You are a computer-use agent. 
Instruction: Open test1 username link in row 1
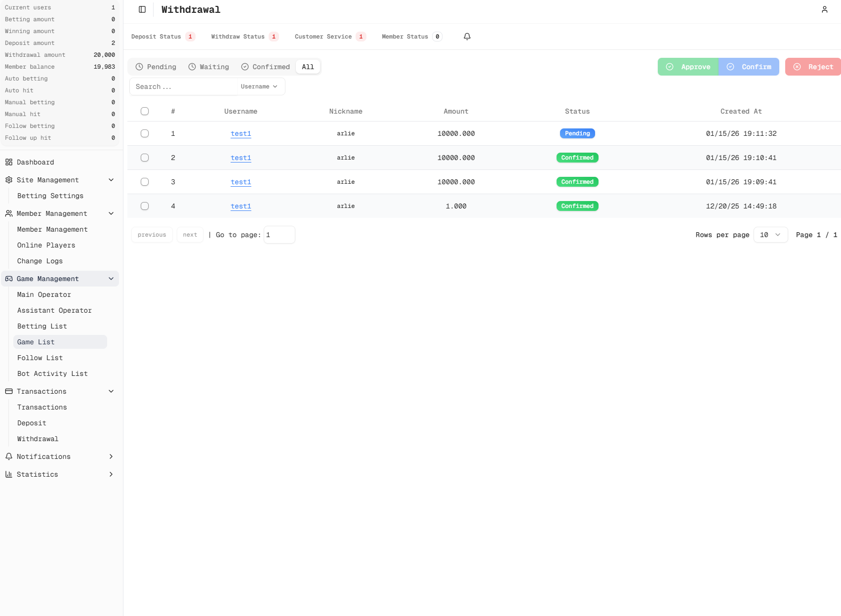click(x=240, y=133)
